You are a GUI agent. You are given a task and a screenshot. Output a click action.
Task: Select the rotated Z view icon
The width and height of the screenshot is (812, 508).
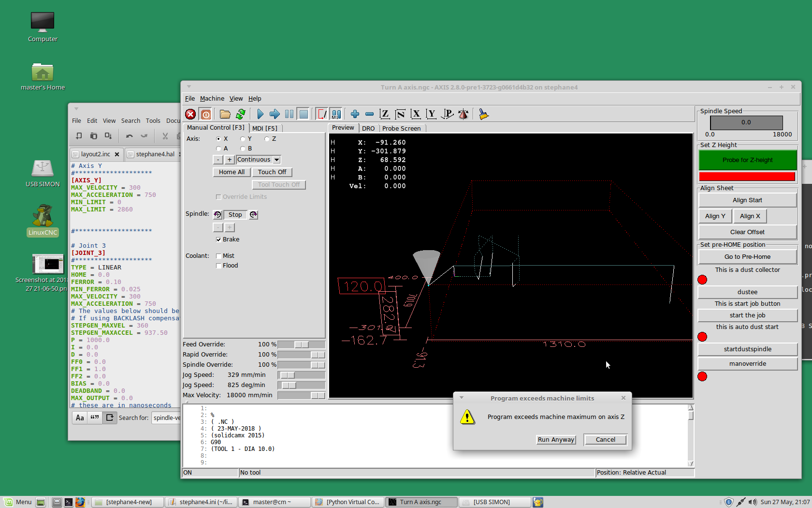coord(400,114)
